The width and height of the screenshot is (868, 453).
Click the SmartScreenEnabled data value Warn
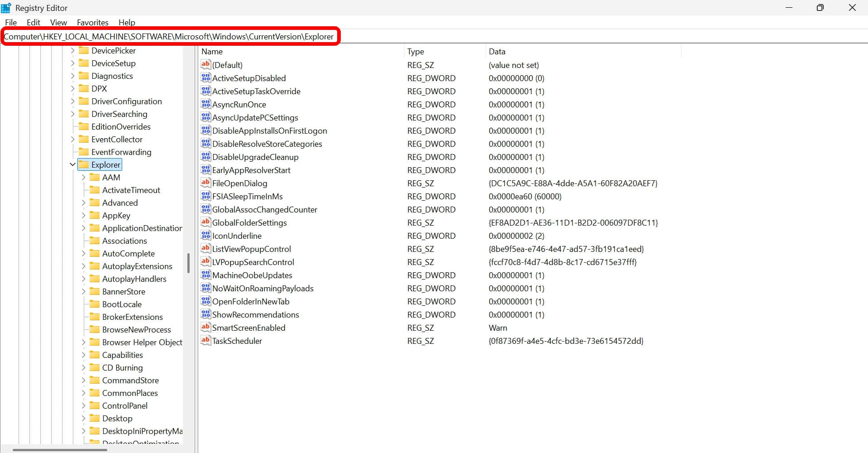click(x=498, y=328)
